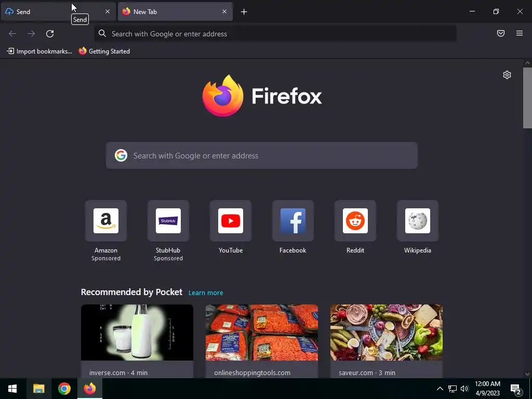Open File Explorer from taskbar
The height and width of the screenshot is (399, 532).
(38, 389)
